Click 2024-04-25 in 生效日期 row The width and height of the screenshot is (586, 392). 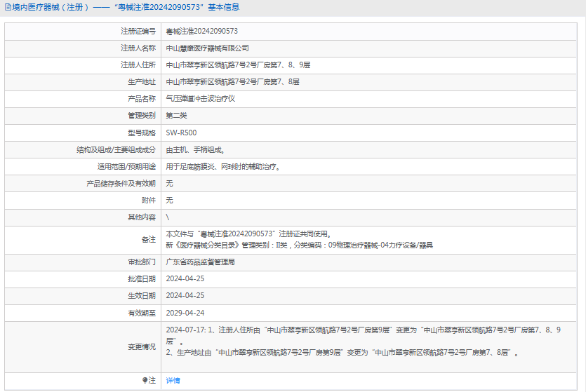coord(185,296)
